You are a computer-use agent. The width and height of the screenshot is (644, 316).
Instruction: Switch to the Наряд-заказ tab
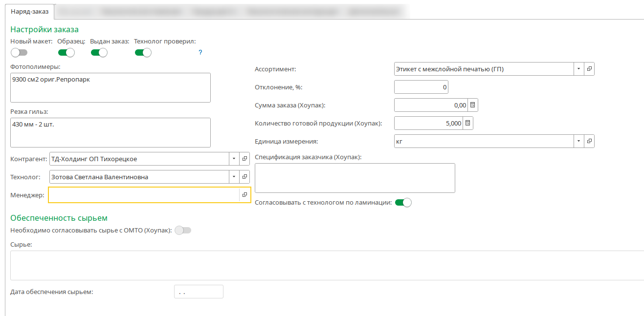[x=30, y=12]
